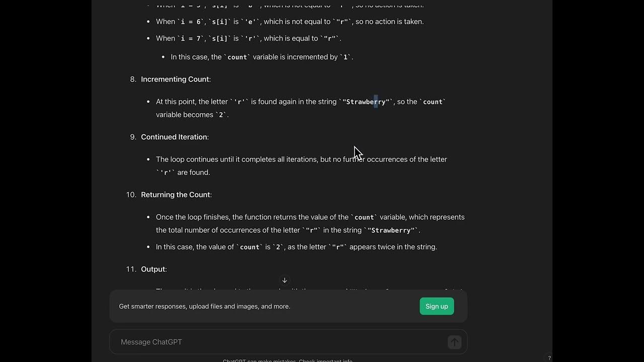Click the Continued Iteration heading
Image resolution: width=644 pixels, height=362 pixels.
tap(174, 137)
